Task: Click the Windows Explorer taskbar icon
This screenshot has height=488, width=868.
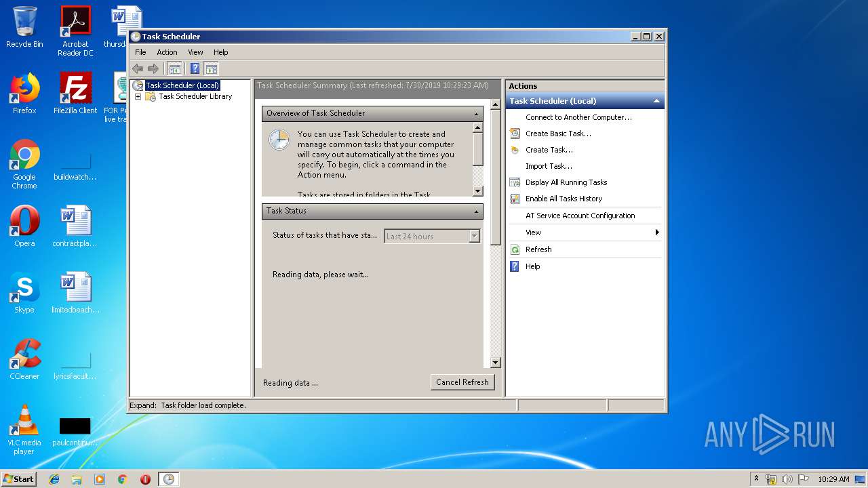Action: (x=77, y=479)
